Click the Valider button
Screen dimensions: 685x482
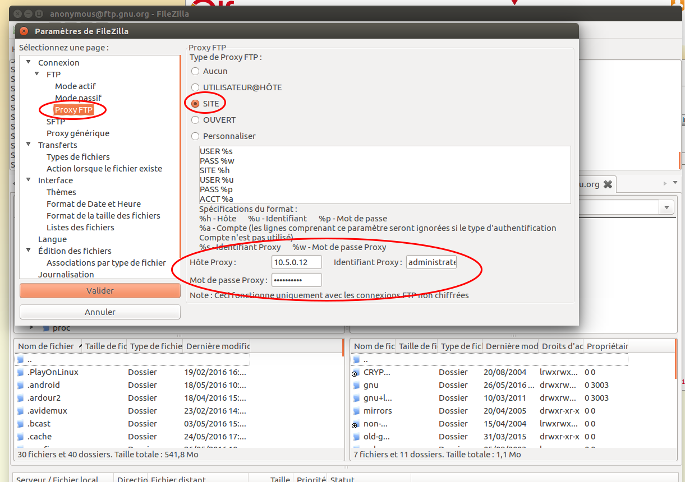pyautogui.click(x=99, y=290)
